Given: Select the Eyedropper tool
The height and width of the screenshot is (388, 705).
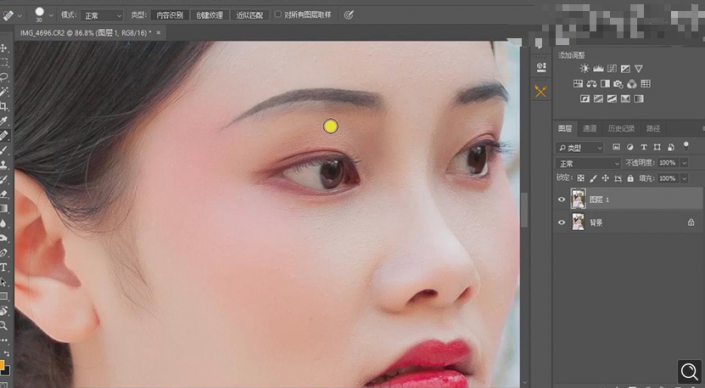Looking at the screenshot, I should 4,121.
